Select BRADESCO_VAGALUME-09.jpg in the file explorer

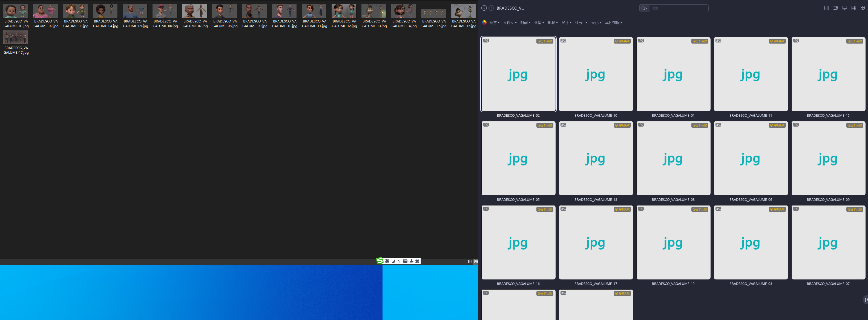255,16
